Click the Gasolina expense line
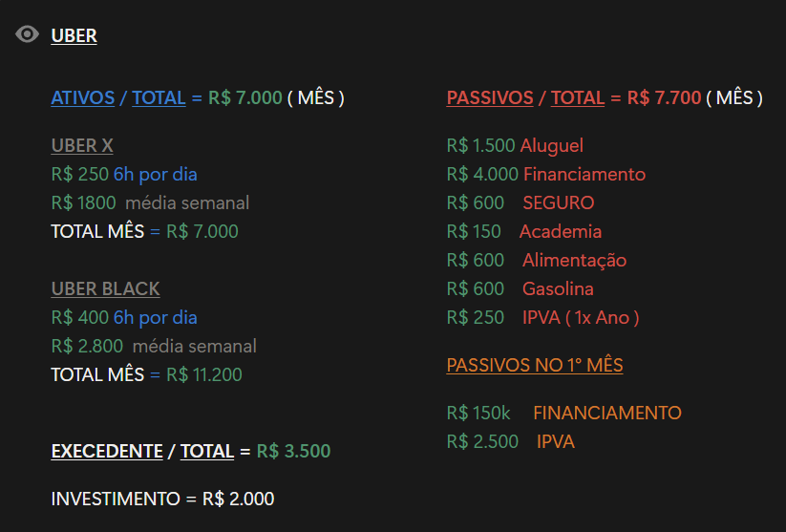This screenshot has height=532, width=786. tap(520, 288)
